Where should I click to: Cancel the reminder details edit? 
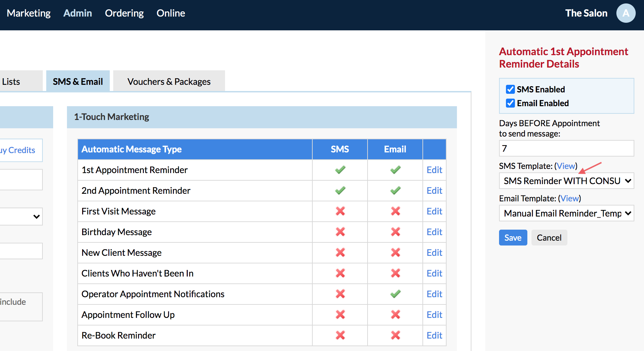tap(549, 238)
